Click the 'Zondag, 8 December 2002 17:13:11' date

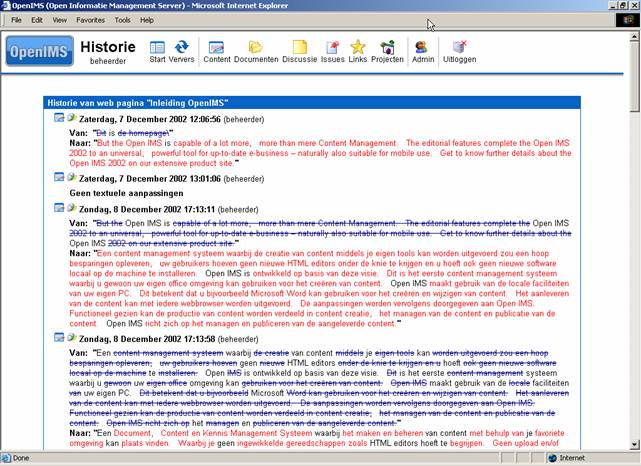coord(147,210)
